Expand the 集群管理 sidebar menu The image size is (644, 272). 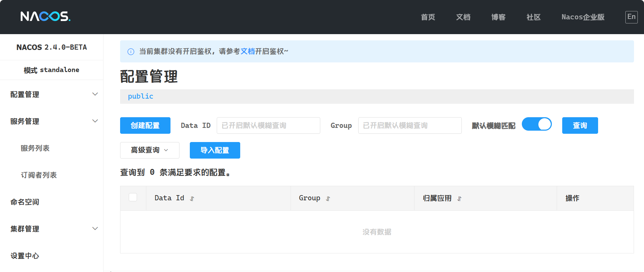[x=52, y=229]
